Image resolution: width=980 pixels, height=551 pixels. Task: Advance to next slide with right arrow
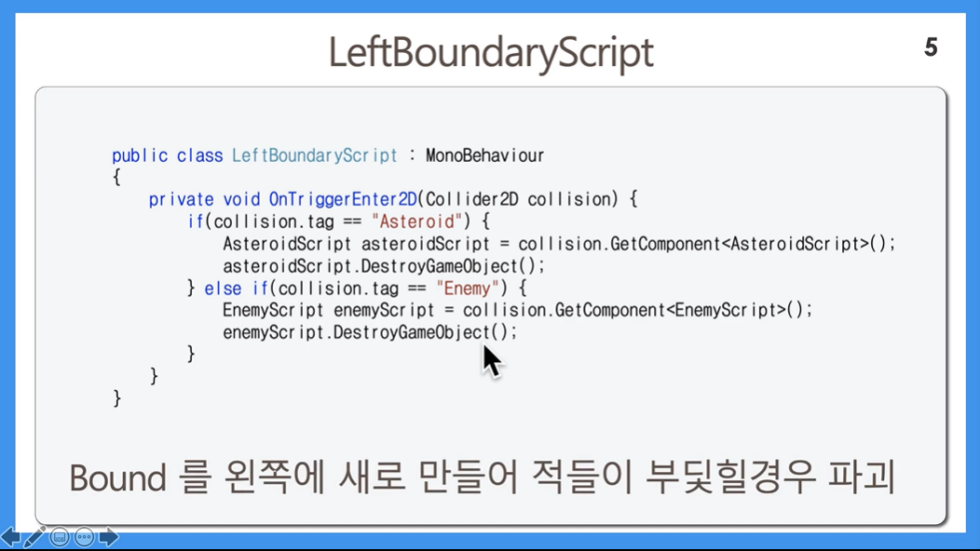pos(108,537)
